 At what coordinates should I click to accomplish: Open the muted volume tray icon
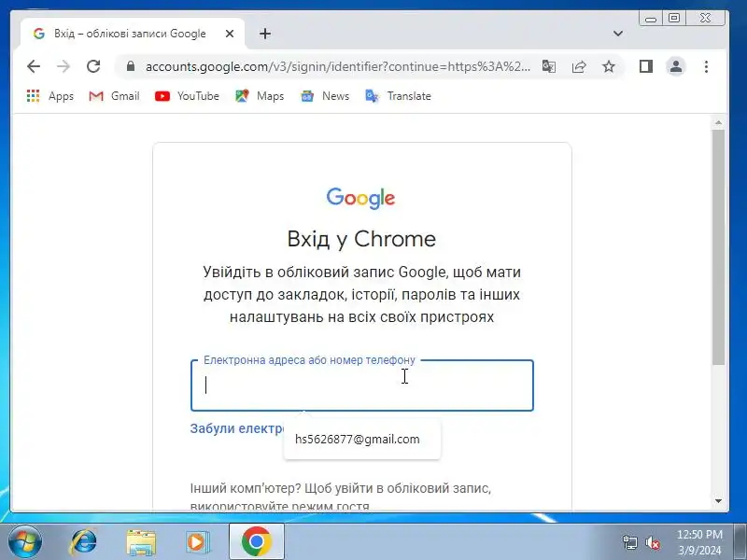click(652, 542)
